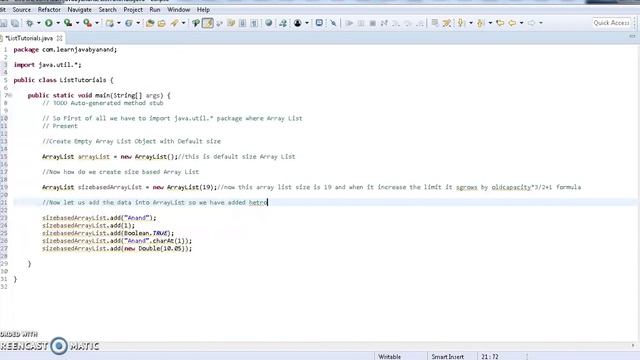Screen dimensions: 640x360
Task: Click the Next Annotation yellow arrow icon
Action: click(x=461, y=23)
